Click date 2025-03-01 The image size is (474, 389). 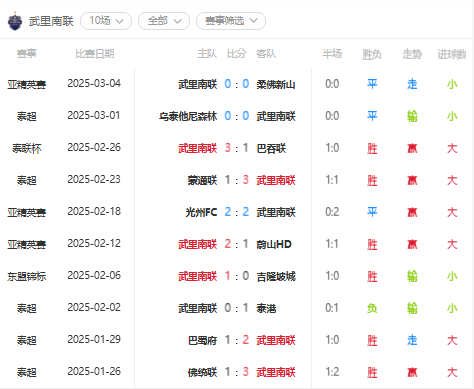(x=94, y=115)
